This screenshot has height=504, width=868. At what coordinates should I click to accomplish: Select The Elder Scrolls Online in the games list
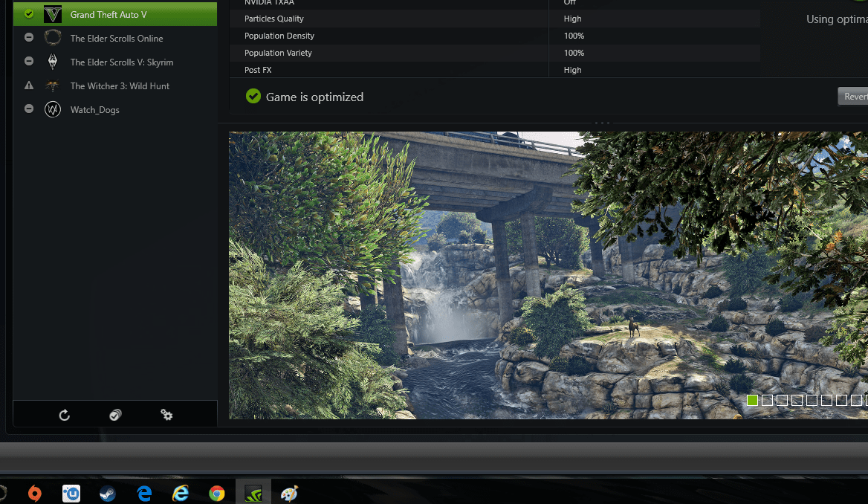click(115, 38)
